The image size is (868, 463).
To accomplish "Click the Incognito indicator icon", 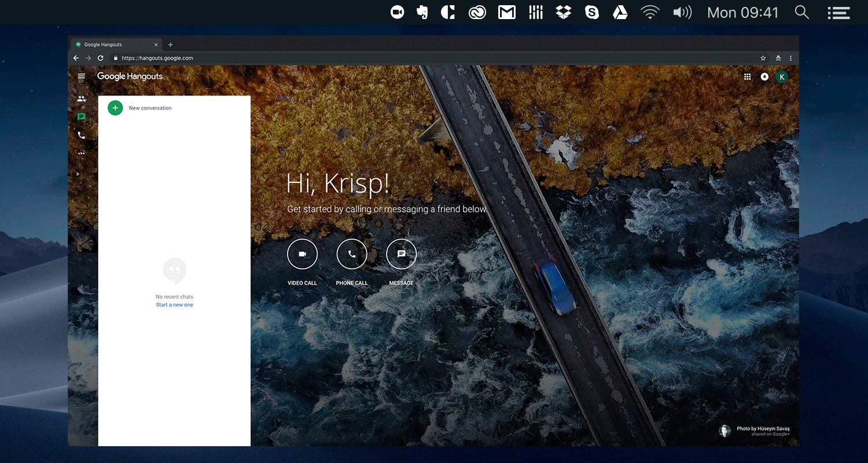I will [x=778, y=58].
